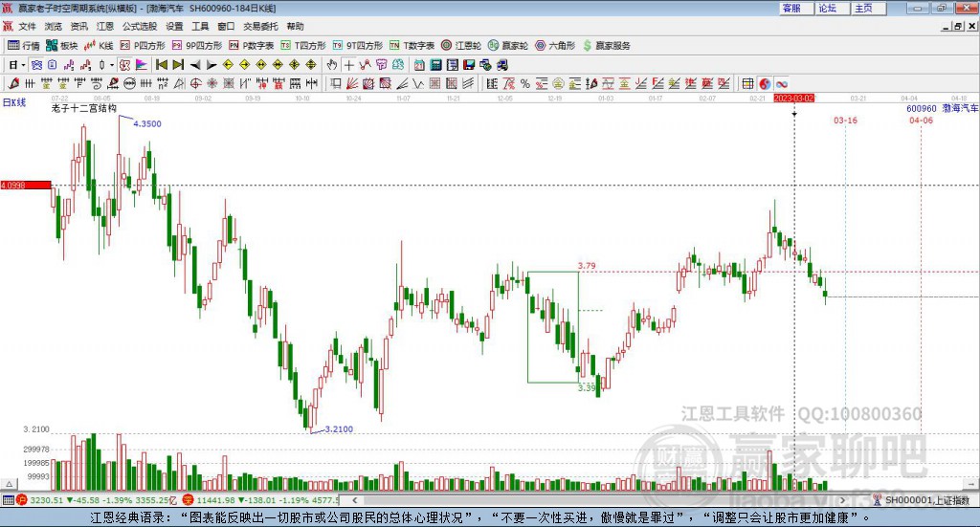The image size is (980, 527).
Task: Click the 日K线 chart label
Action: (14, 102)
